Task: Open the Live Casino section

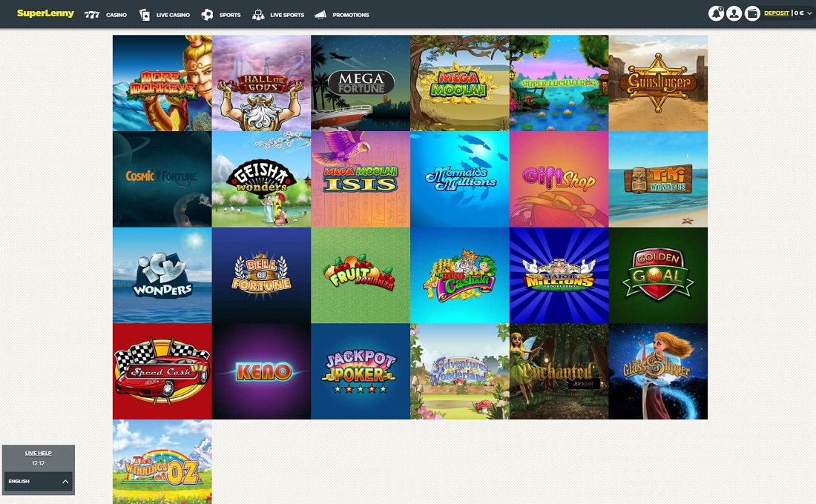Action: [x=165, y=15]
